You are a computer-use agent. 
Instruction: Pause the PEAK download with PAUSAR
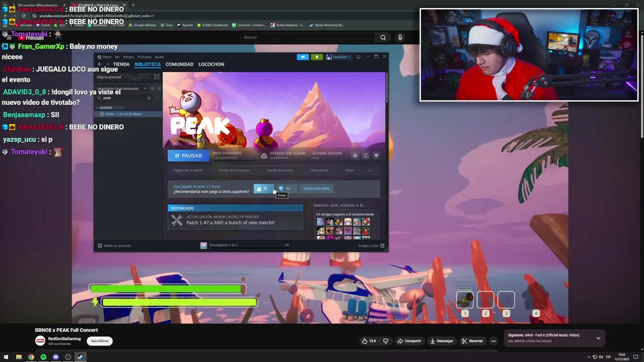click(188, 156)
